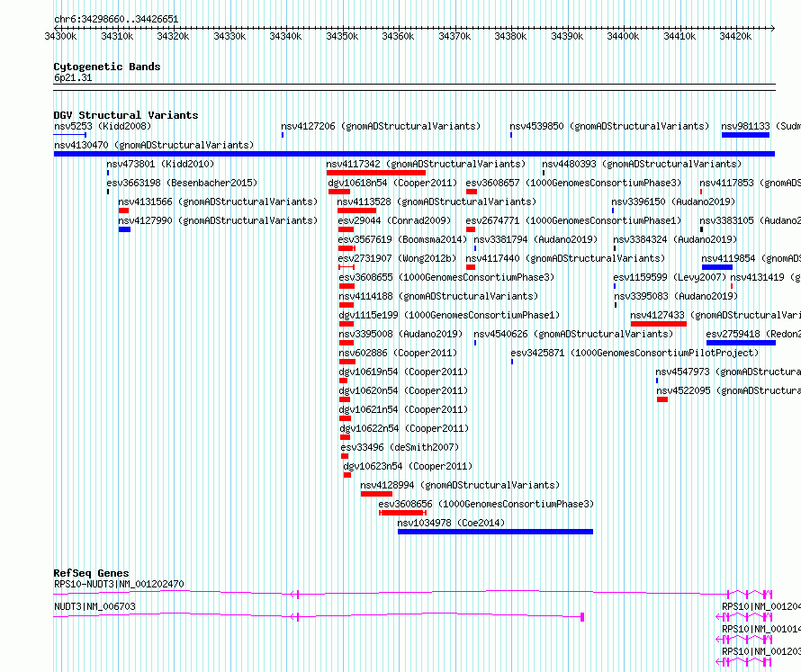Click the nsv3383105 variant label
The width and height of the screenshot is (801, 672).
(750, 220)
